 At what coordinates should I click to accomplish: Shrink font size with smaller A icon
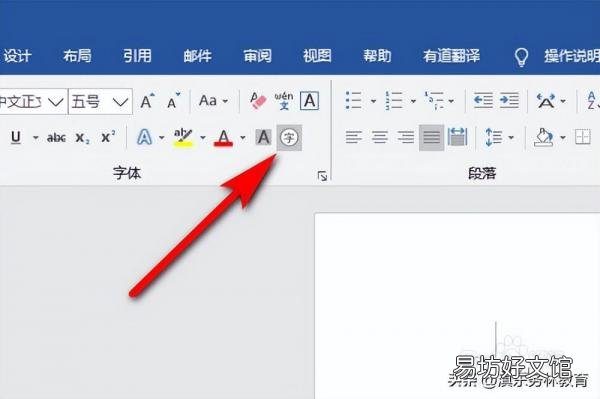[173, 101]
